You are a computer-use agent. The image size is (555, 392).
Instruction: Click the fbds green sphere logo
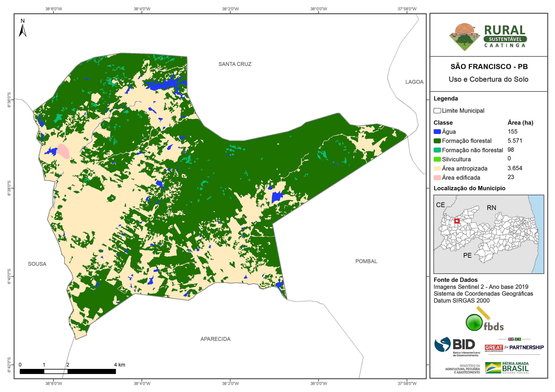pos(474,322)
